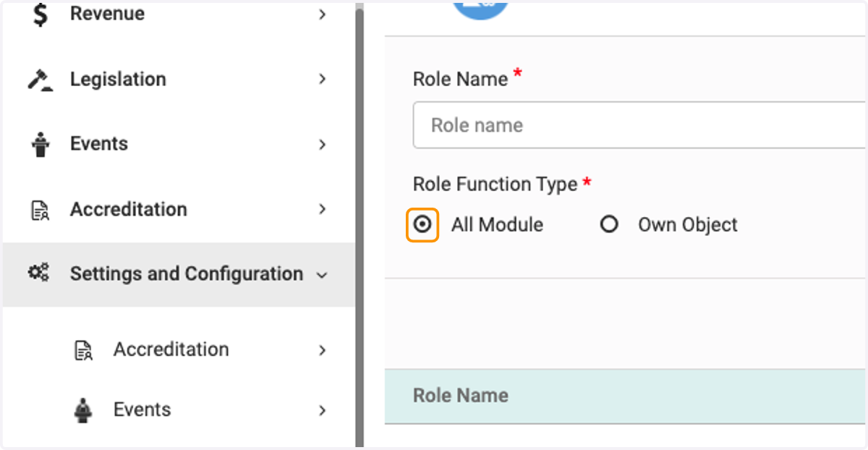Click the Role name input field
Screen dimensions: 868x450
(639, 125)
